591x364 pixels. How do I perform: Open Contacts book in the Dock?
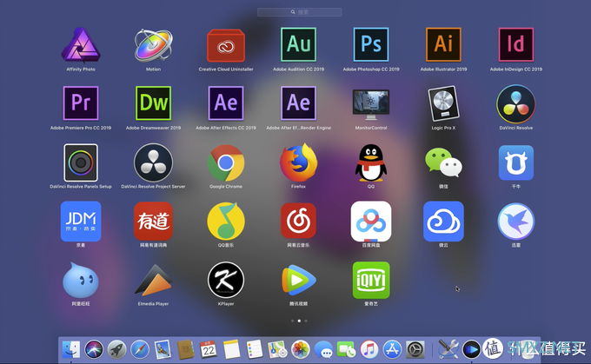(185, 349)
